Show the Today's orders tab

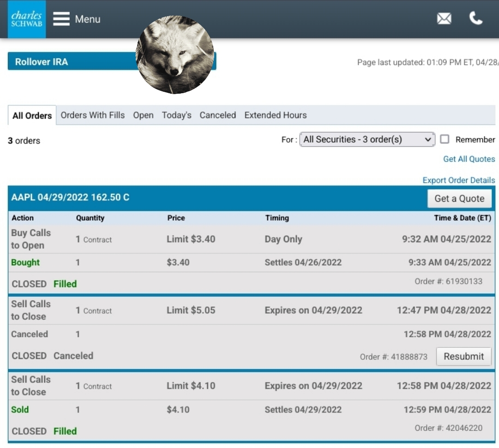[176, 115]
